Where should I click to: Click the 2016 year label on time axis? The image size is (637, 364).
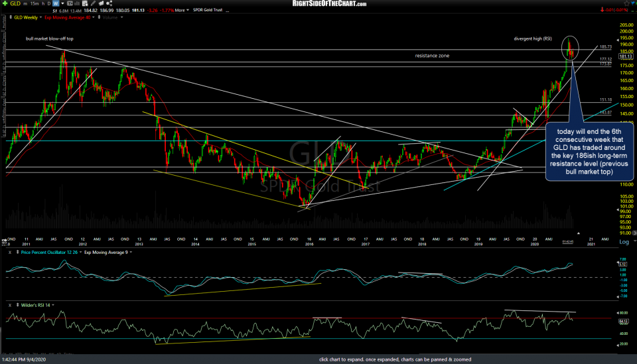(309, 244)
